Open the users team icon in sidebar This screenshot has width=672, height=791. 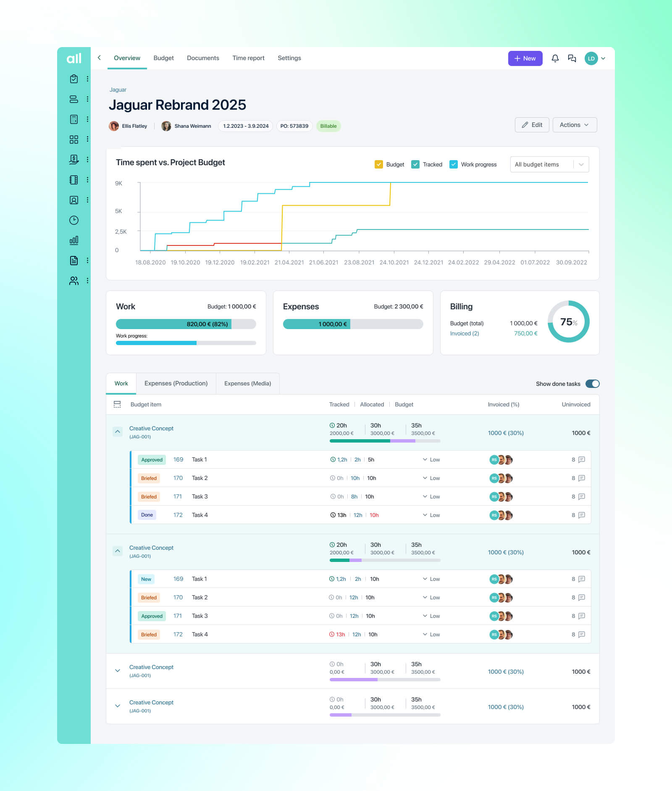pyautogui.click(x=74, y=280)
